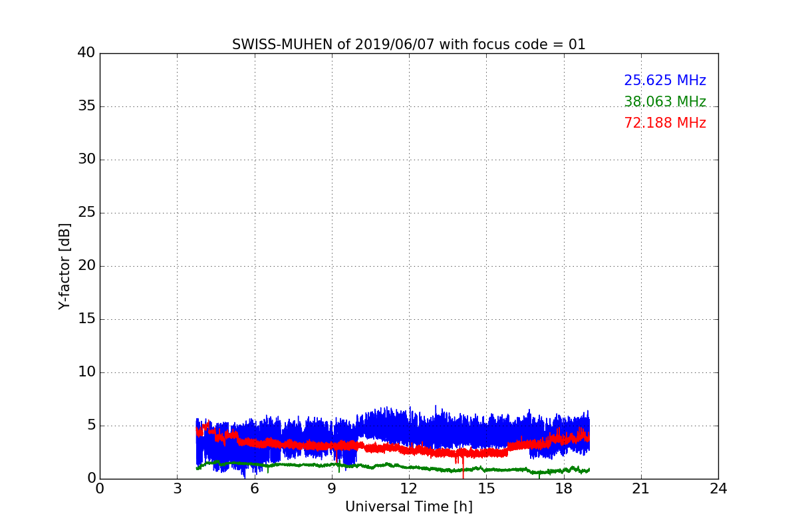This screenshot has height=532, width=798.
Task: Click the x-axis tick label 3
Action: pyautogui.click(x=177, y=489)
